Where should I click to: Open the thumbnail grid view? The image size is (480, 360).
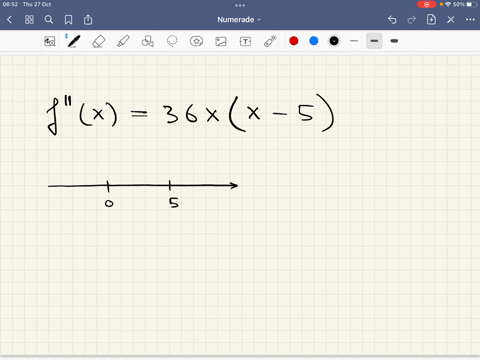click(x=29, y=20)
